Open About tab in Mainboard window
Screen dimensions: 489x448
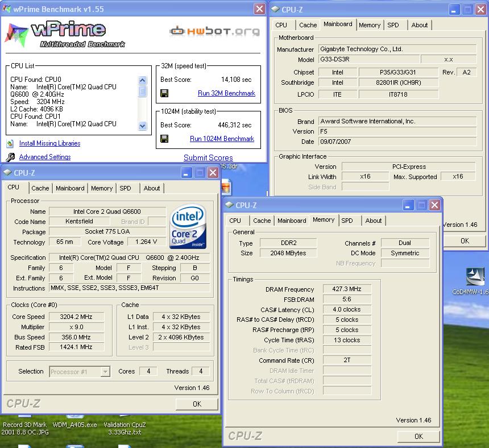[420, 25]
